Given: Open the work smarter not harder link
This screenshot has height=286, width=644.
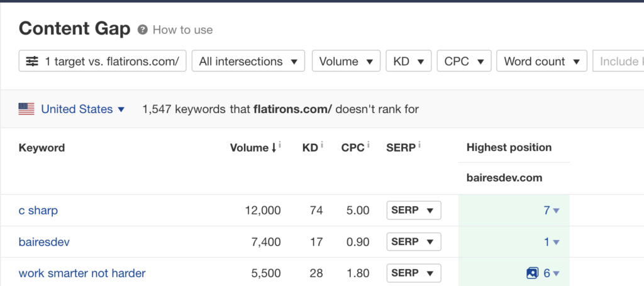Looking at the screenshot, I should 82,273.
